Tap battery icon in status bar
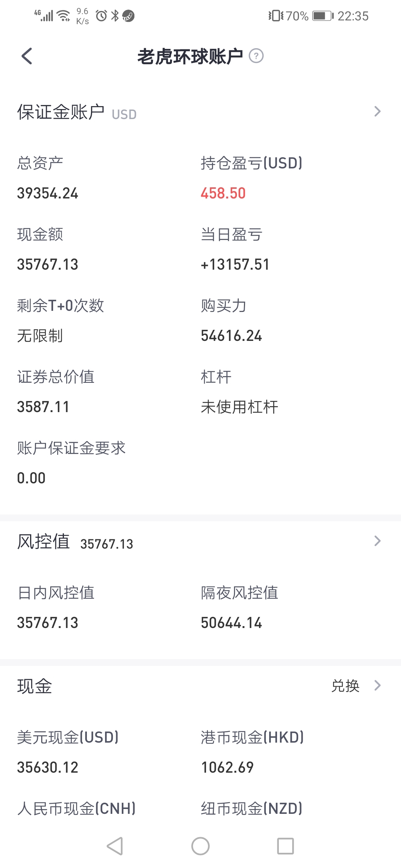Image resolution: width=401 pixels, height=868 pixels. (x=323, y=16)
